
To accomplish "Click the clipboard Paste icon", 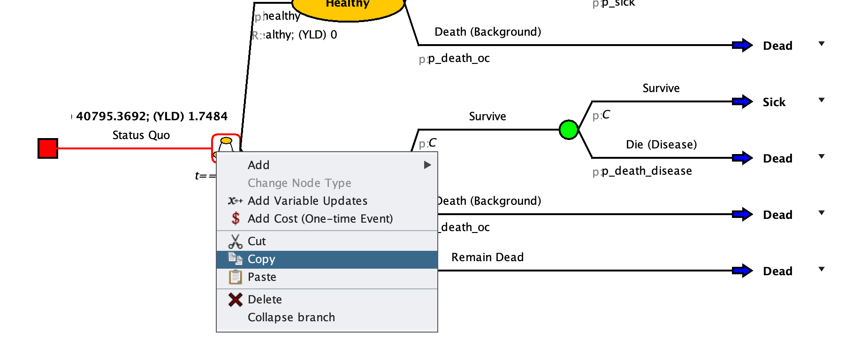I will tap(235, 277).
